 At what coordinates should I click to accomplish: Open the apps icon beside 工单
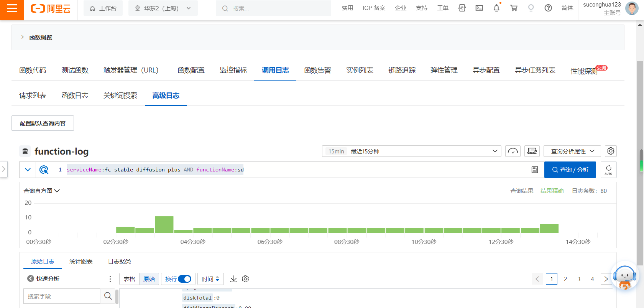[x=462, y=8]
